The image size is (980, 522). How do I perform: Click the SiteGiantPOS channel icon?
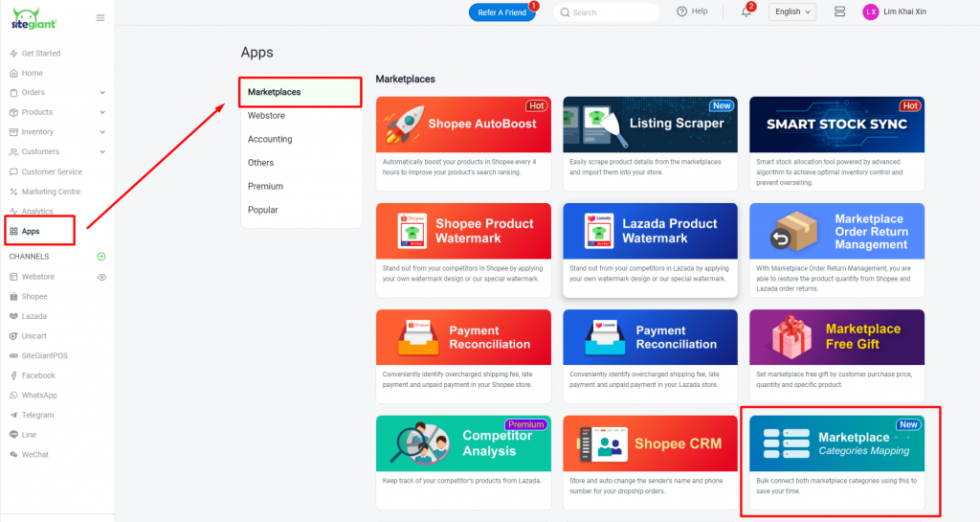tap(13, 355)
